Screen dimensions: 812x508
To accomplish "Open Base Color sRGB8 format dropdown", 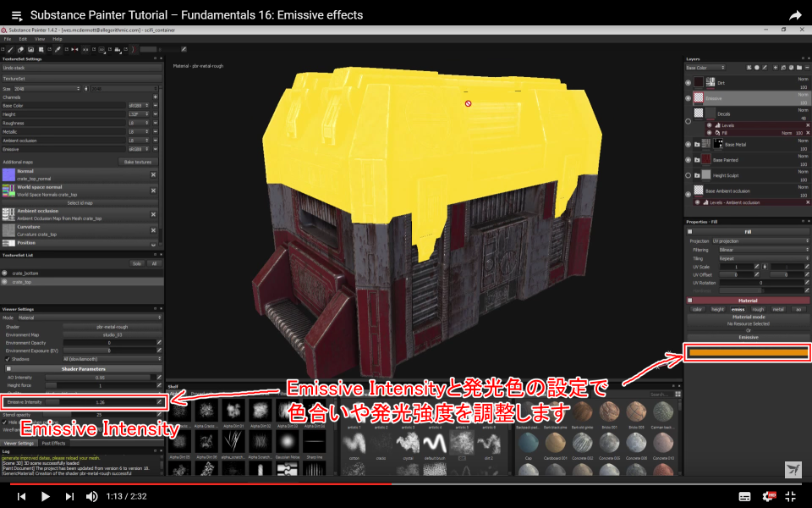I will (x=138, y=106).
